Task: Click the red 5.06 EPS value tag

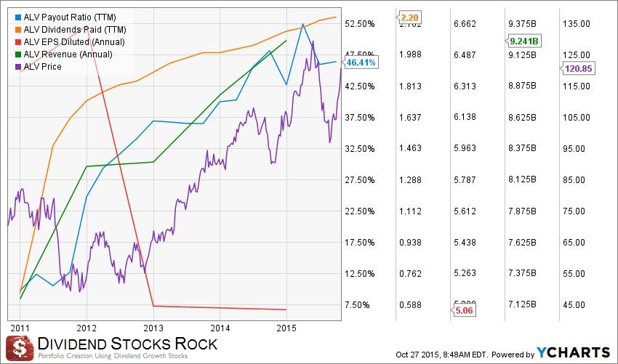Action: 463,312
